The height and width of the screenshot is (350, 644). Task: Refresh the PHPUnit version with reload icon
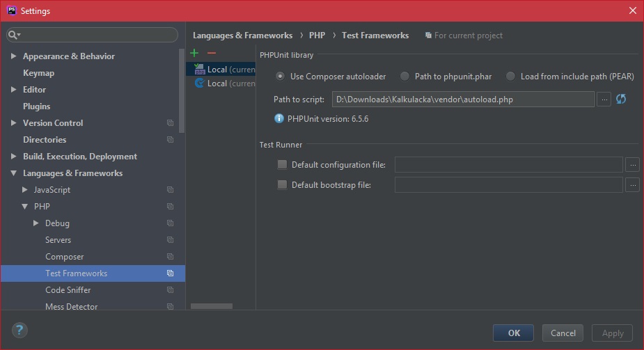pyautogui.click(x=621, y=99)
